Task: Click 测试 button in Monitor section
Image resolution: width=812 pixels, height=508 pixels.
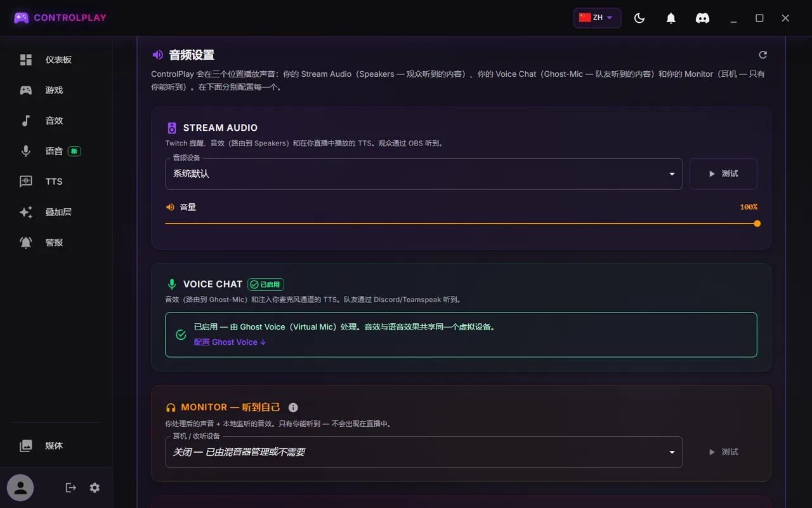Action: [x=723, y=452]
